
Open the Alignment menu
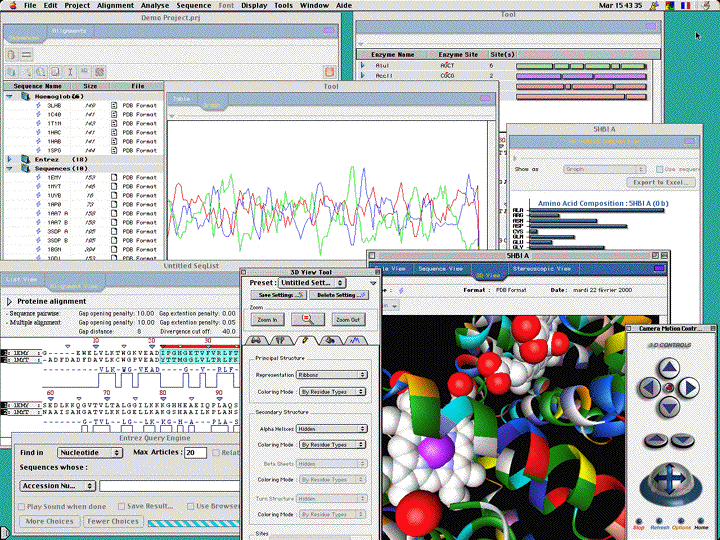click(116, 5)
